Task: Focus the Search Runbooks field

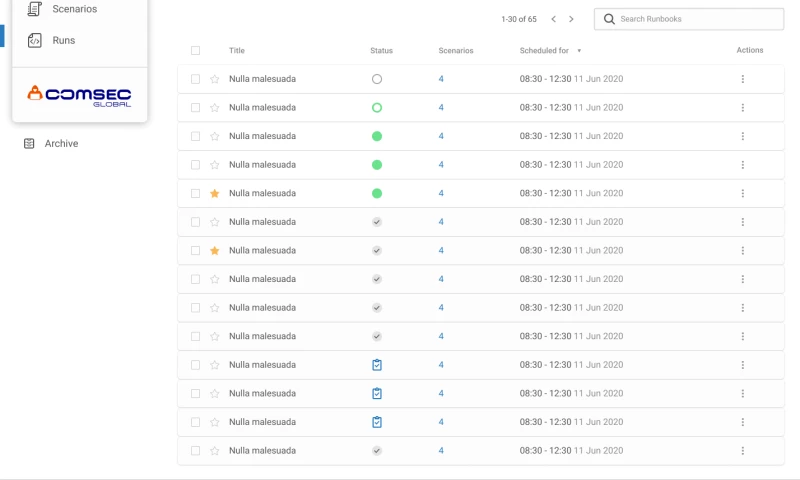Action: pyautogui.click(x=689, y=19)
